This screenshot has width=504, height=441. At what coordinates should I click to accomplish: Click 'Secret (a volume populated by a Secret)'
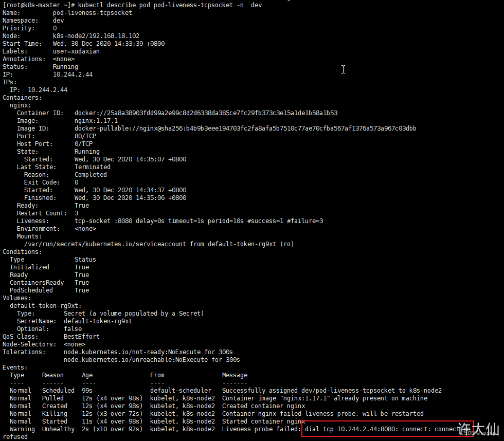click(134, 314)
